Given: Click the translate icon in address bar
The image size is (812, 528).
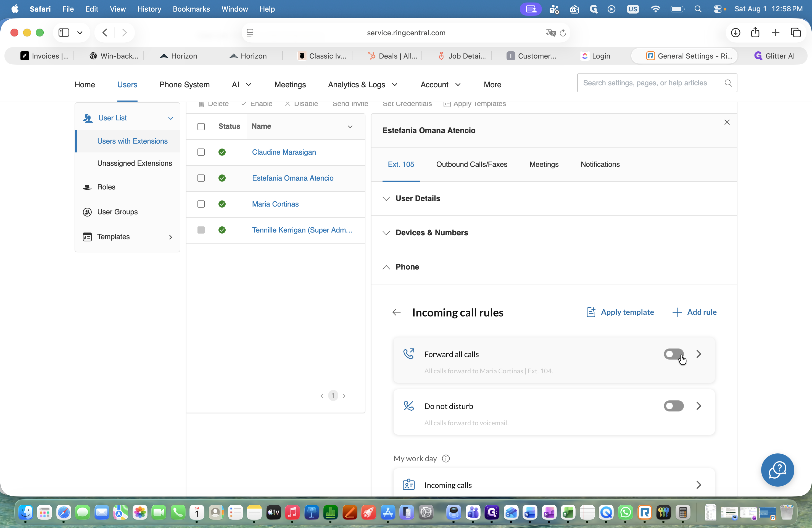Looking at the screenshot, I should click(550, 33).
